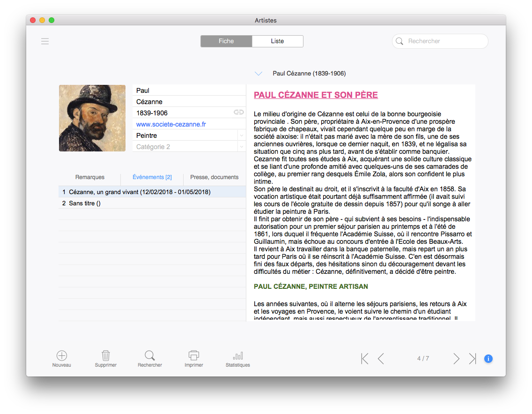The image size is (532, 414).
Task: Click the Rechercher magnifier icon in bottom toolbar
Action: (150, 355)
